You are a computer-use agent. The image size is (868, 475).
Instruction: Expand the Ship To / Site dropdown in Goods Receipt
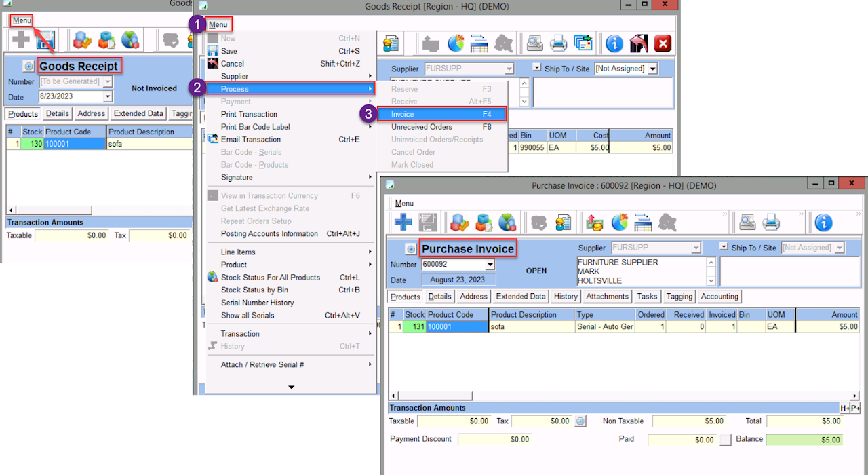coord(652,69)
